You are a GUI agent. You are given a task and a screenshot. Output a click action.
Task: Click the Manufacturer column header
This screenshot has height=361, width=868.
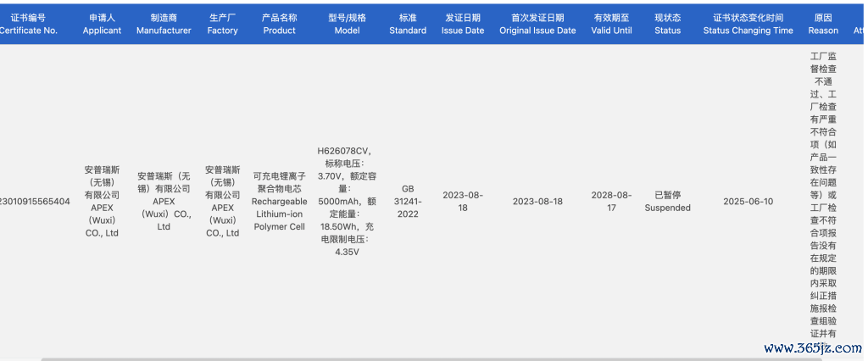click(x=164, y=25)
